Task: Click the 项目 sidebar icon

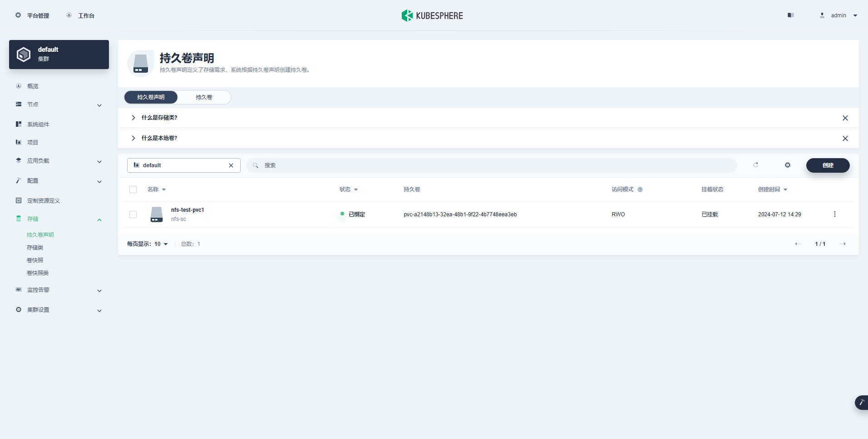Action: [x=19, y=142]
